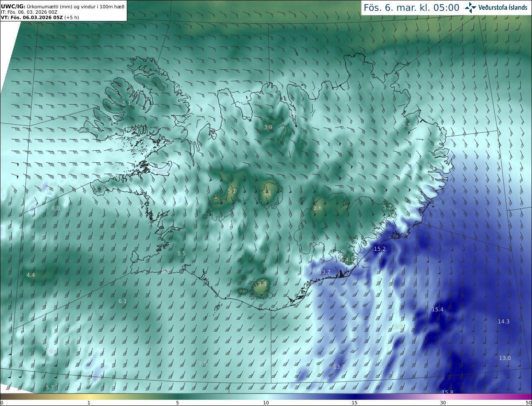
Task: Pick the dark blue segment near 15 on the scale
Action: point(355,397)
